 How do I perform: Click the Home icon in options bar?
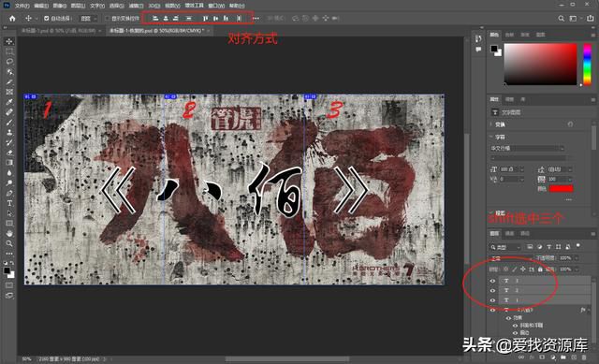tap(12, 19)
